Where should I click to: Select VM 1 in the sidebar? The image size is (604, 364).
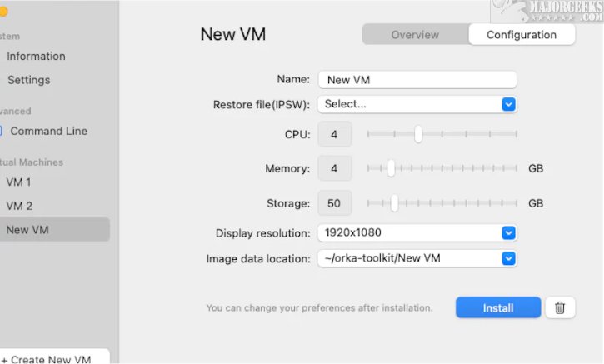[18, 182]
